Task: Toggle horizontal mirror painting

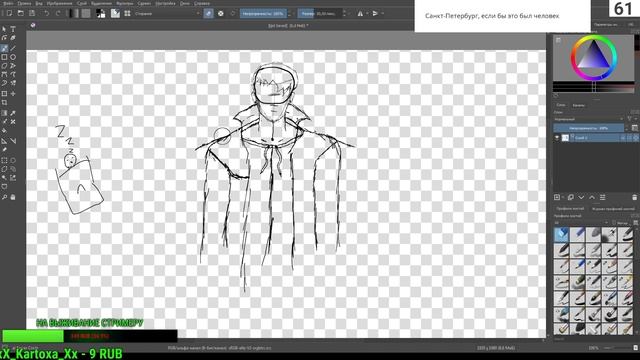Action: pyautogui.click(x=360, y=13)
